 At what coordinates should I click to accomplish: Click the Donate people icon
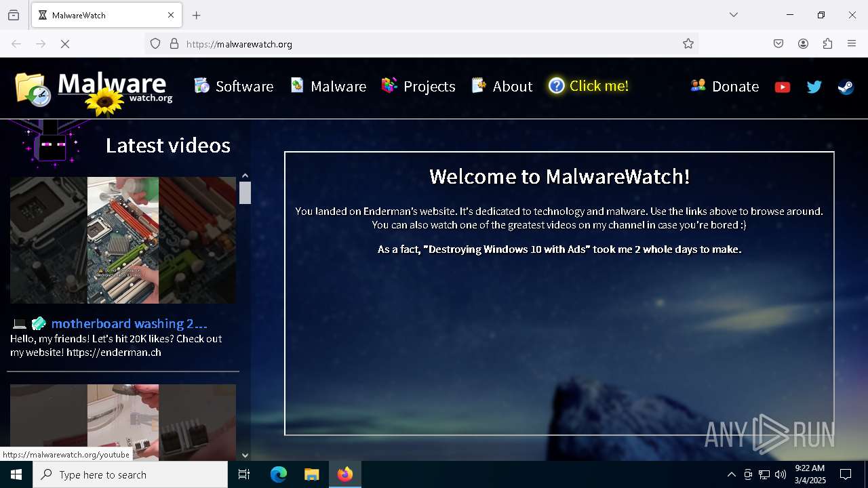(x=698, y=85)
